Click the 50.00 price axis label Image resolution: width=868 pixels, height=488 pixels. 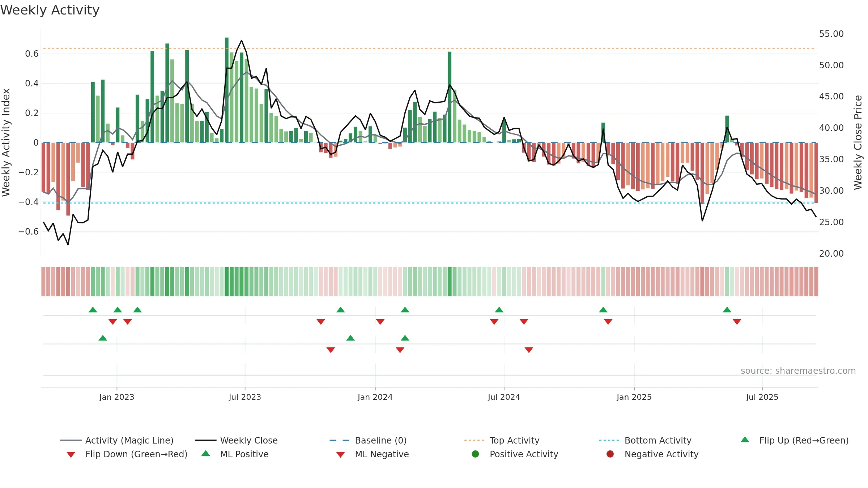(x=831, y=65)
